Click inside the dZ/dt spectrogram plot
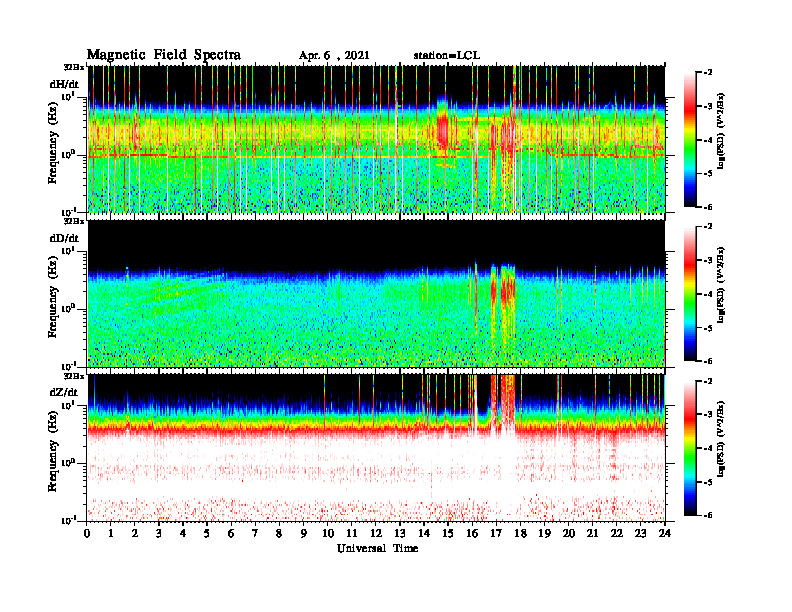 (x=376, y=447)
